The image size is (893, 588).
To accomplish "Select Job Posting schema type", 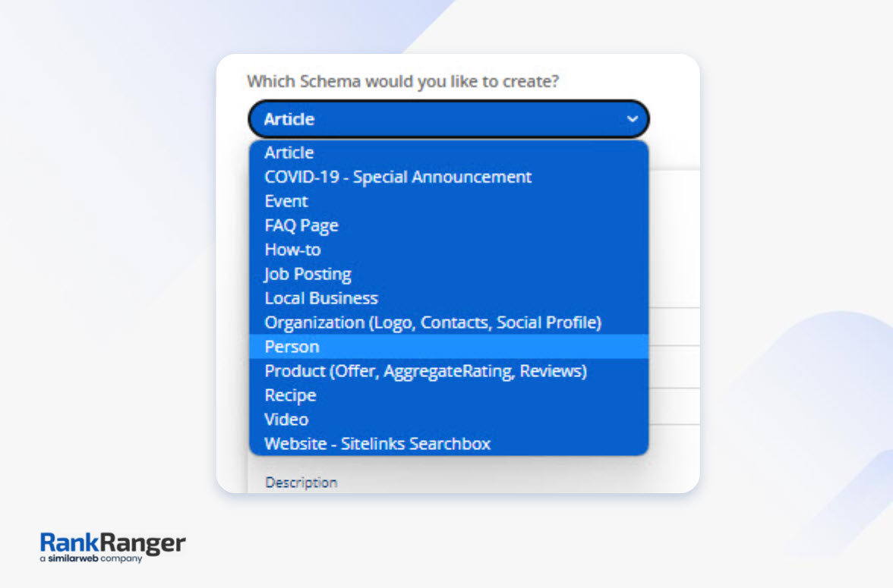I will [308, 274].
